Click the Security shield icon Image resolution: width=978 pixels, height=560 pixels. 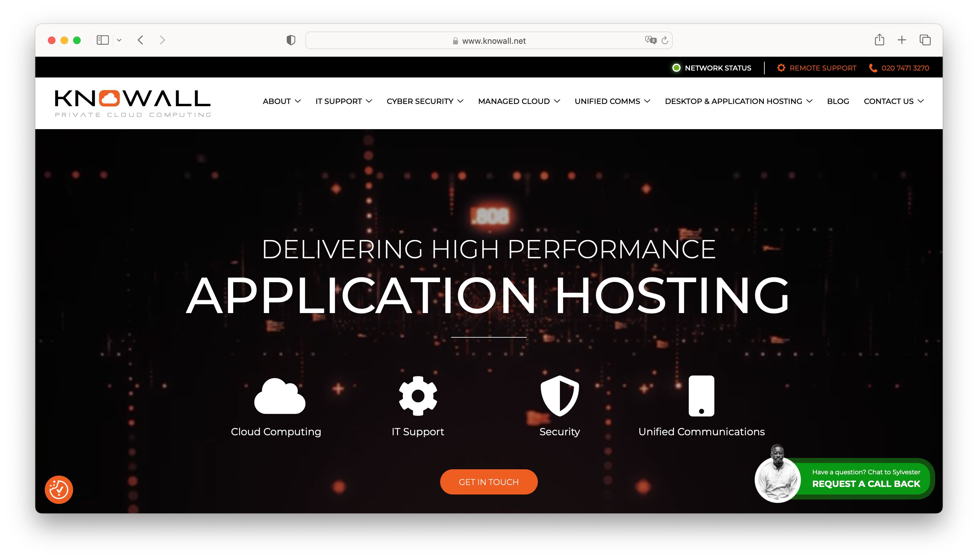[x=559, y=396]
